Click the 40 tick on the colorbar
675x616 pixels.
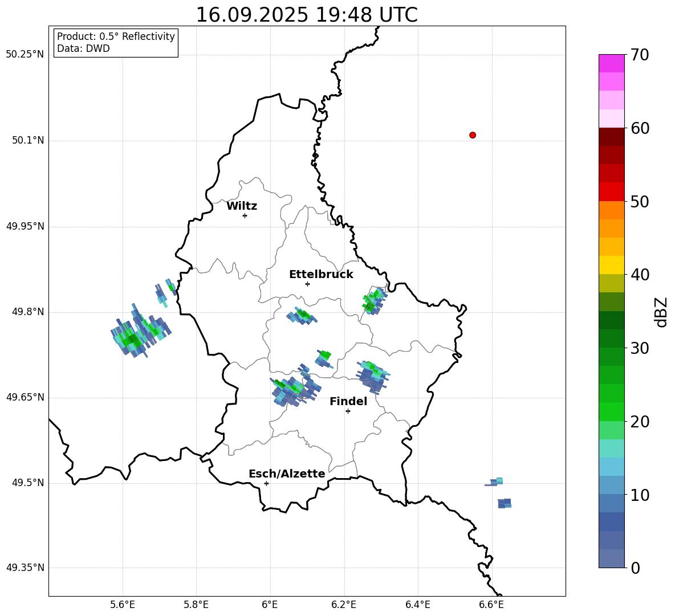(x=640, y=275)
